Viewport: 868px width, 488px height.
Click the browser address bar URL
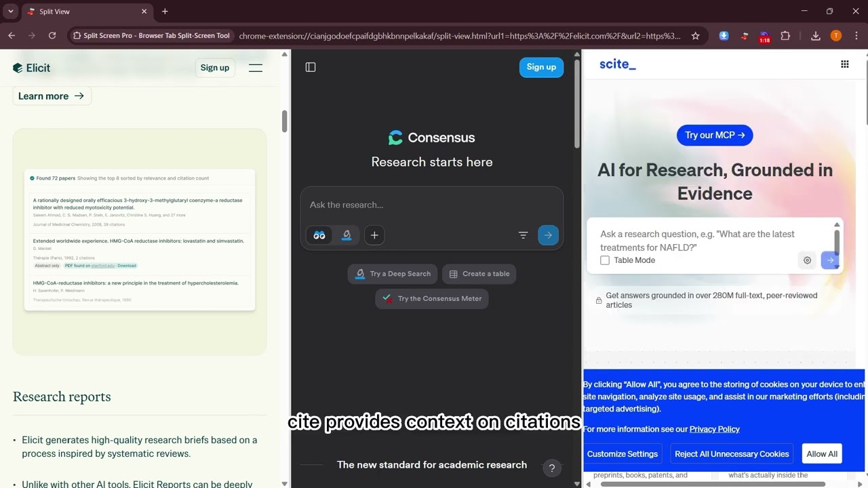[460, 36]
